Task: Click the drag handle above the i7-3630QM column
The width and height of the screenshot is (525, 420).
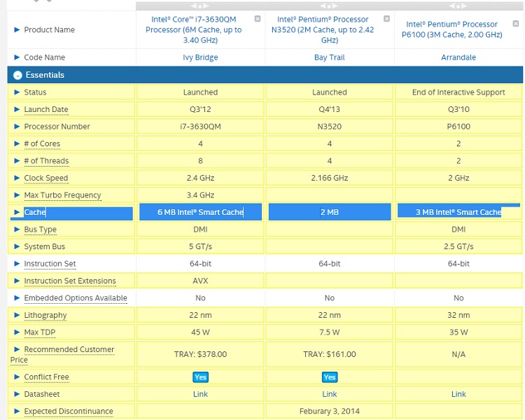Action: pos(200,6)
